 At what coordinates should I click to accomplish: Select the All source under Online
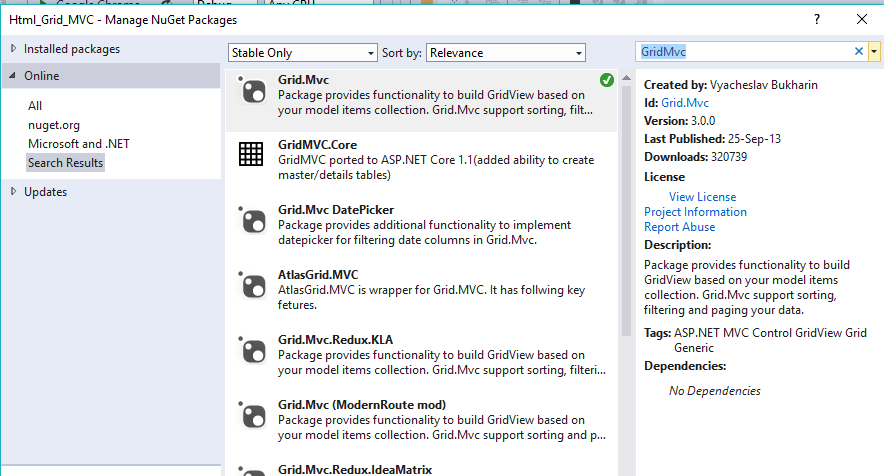(x=35, y=105)
